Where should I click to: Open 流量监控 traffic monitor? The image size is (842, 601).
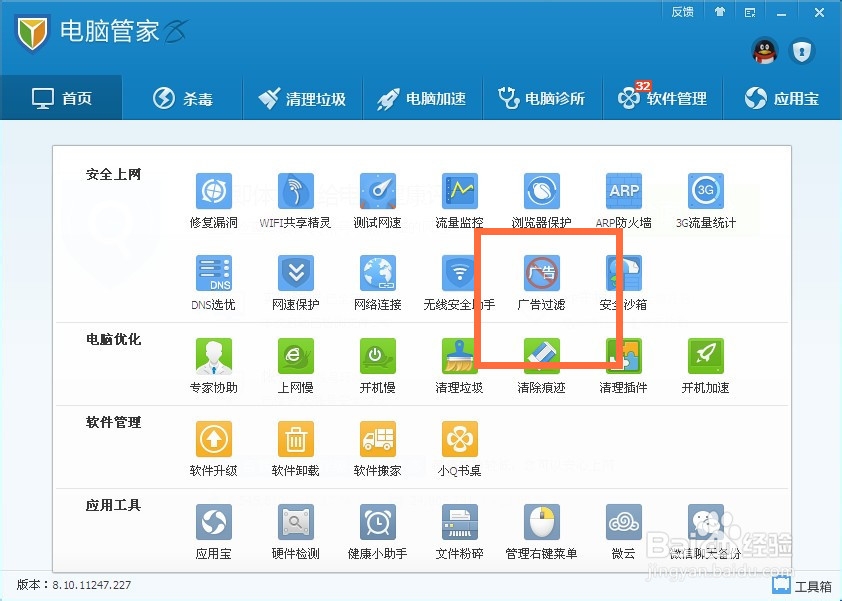coord(459,201)
